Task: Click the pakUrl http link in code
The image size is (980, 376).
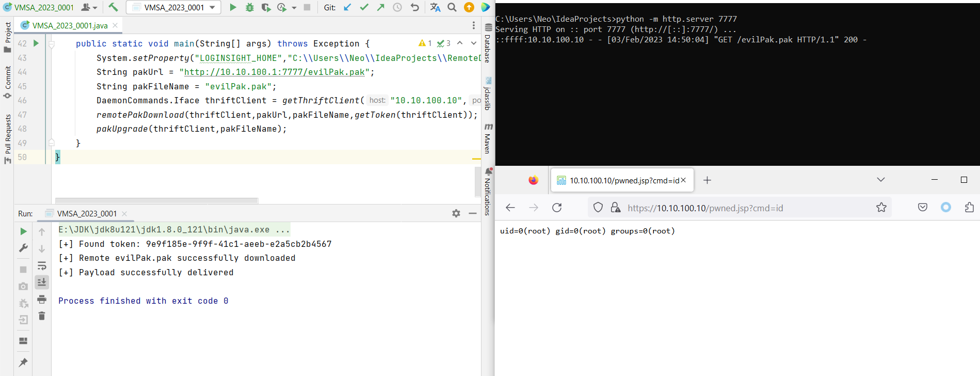Action: (275, 72)
